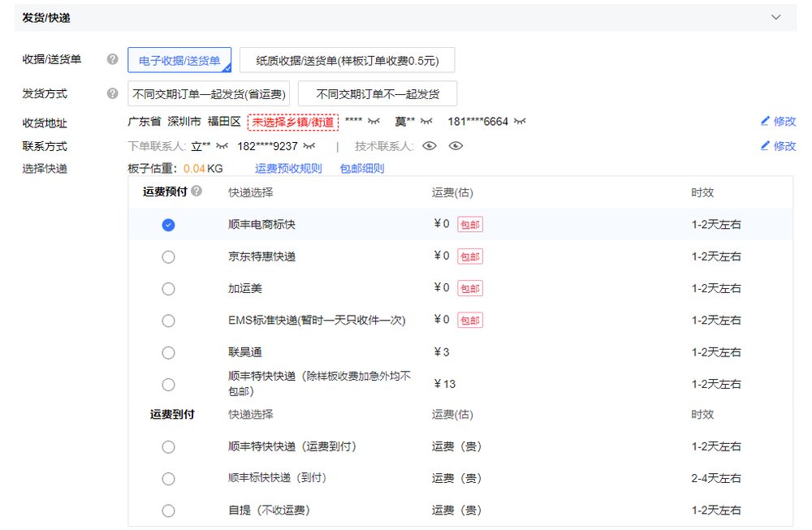This screenshot has width=812, height=530.
Task: Click 修改 link for 收货地址
Action: pos(778,121)
